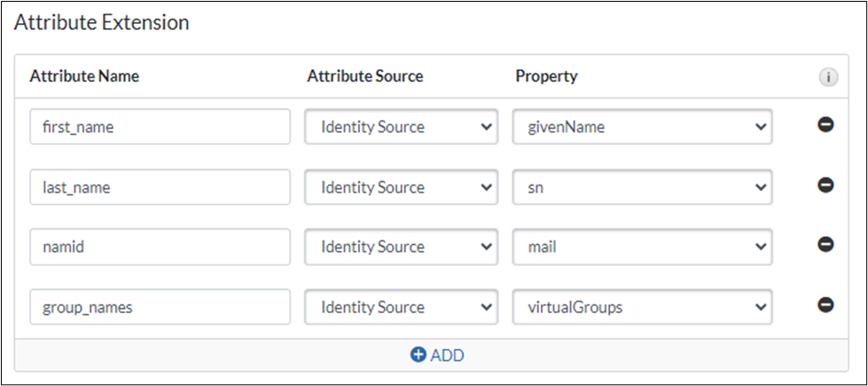
Task: Click the plus icon beside ADD
Action: pyautogui.click(x=418, y=355)
